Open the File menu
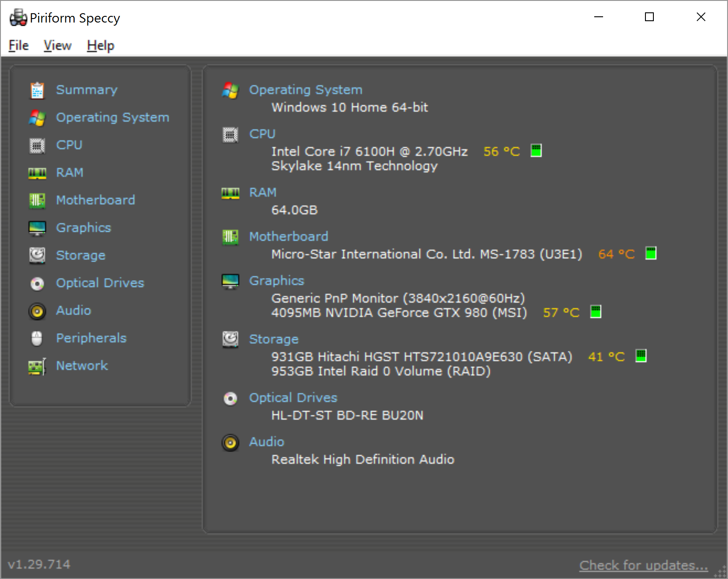 click(19, 45)
